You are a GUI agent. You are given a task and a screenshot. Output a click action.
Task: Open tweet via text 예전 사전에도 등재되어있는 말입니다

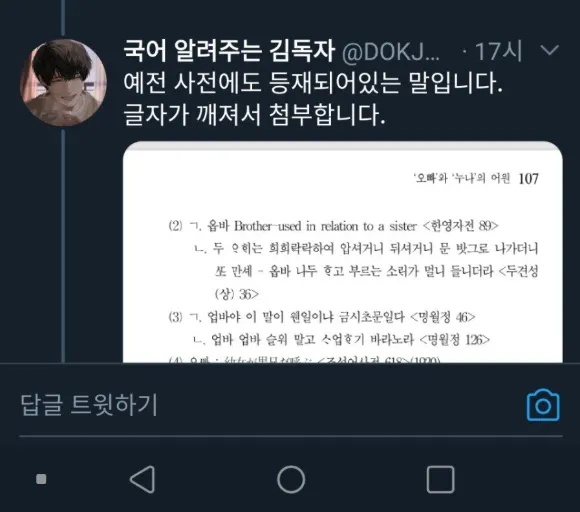click(x=313, y=82)
